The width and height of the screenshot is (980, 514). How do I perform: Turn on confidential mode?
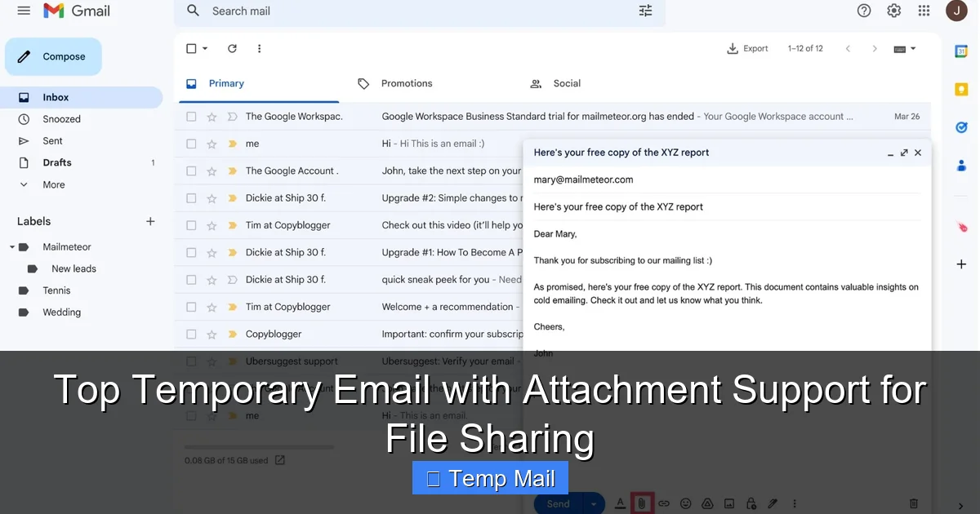[x=751, y=503]
